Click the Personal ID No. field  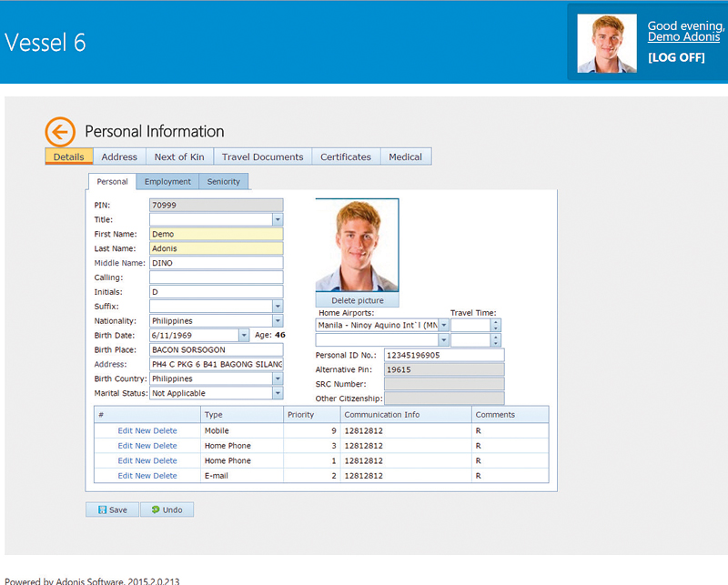pyautogui.click(x=444, y=355)
